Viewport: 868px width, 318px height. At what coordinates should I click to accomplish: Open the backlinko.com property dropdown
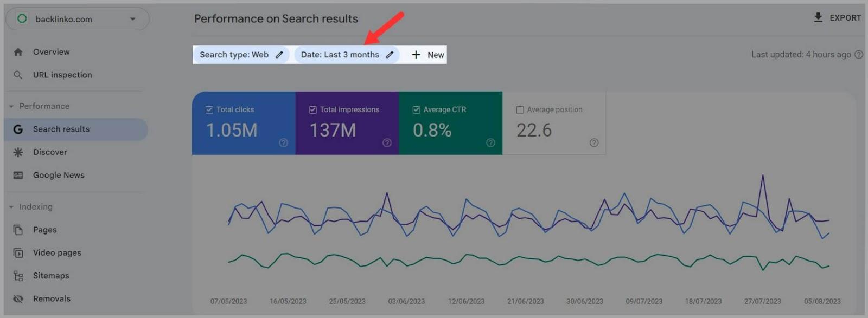click(x=132, y=19)
